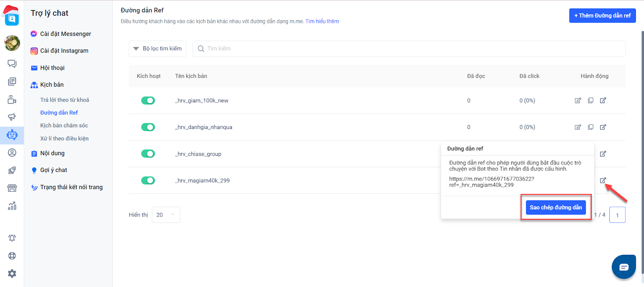Image resolution: width=644 pixels, height=287 pixels.
Task: Click the Sao chép đường dẫn button
Action: [555, 208]
